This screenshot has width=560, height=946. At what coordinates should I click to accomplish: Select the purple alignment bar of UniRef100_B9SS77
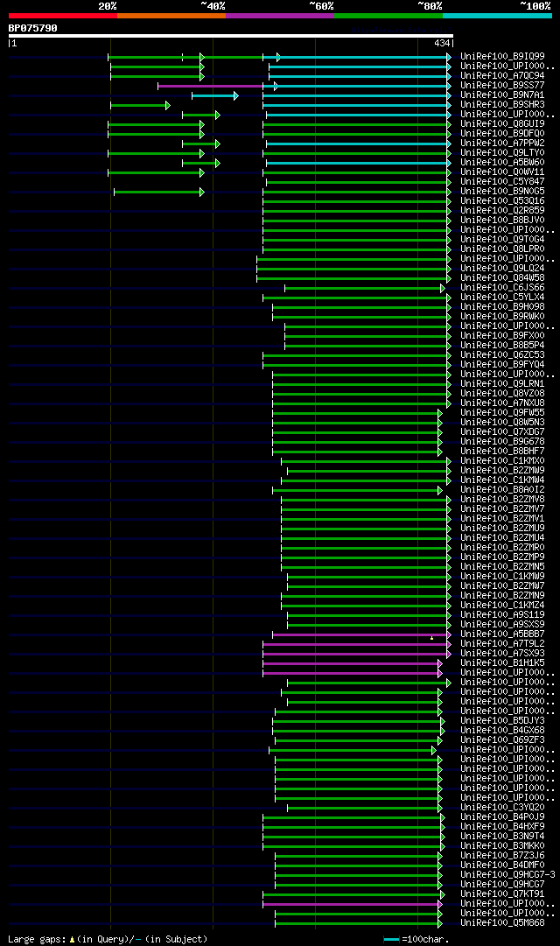tap(211, 87)
